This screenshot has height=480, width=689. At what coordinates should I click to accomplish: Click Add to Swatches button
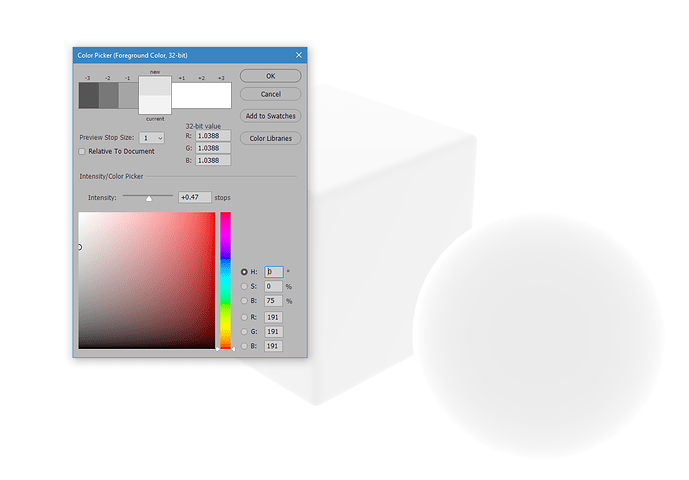(270, 116)
